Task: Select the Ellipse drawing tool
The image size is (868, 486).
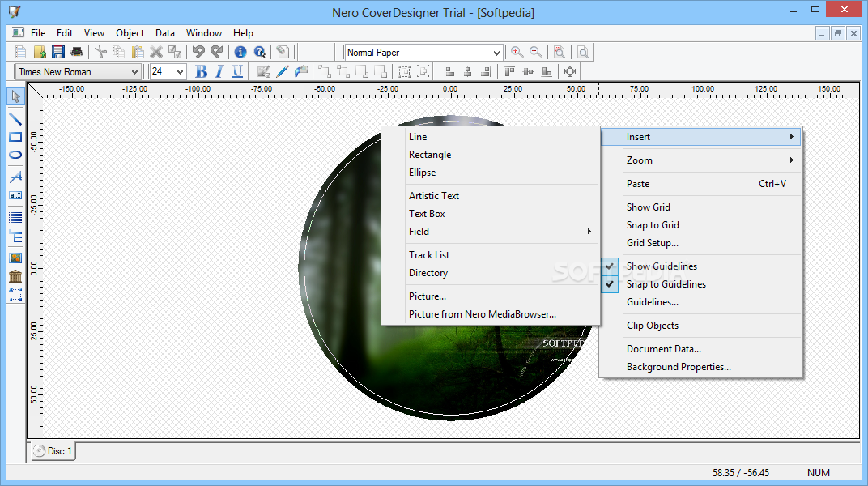Action: (x=15, y=155)
